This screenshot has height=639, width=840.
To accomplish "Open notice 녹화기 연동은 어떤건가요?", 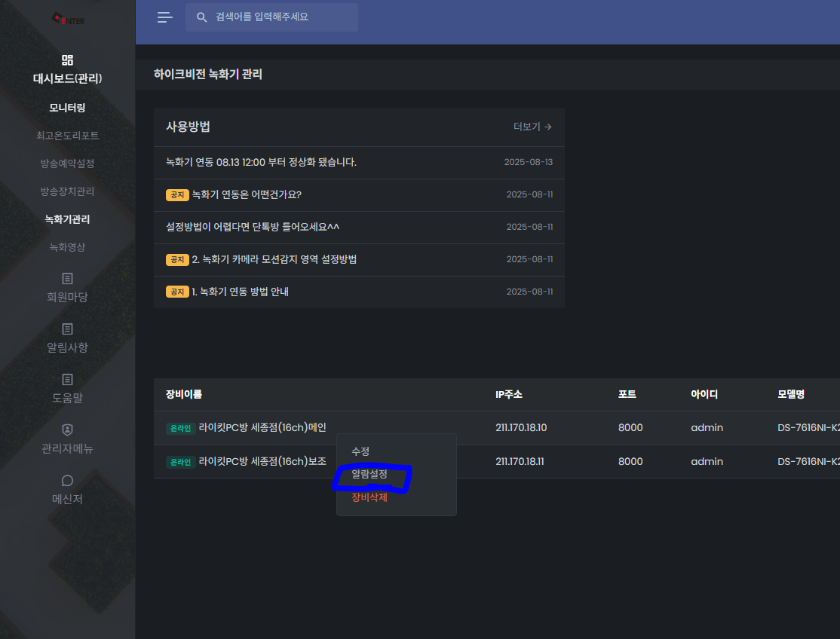I will pos(247,194).
